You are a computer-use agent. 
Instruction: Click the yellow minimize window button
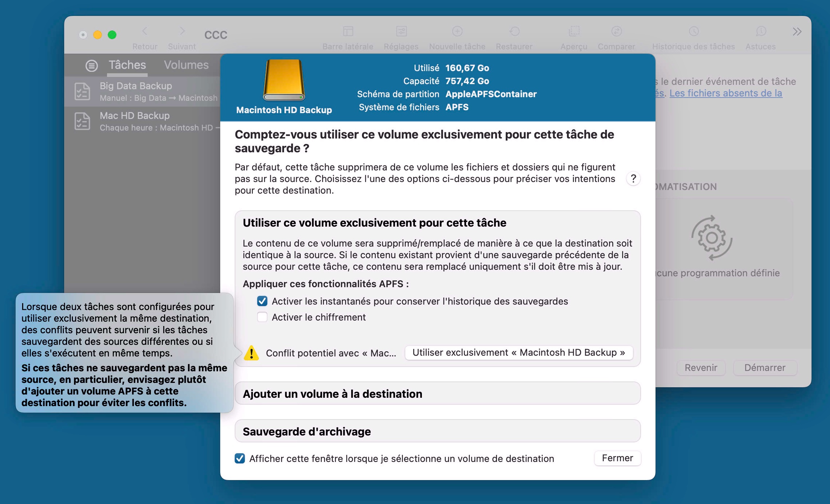pyautogui.click(x=98, y=34)
